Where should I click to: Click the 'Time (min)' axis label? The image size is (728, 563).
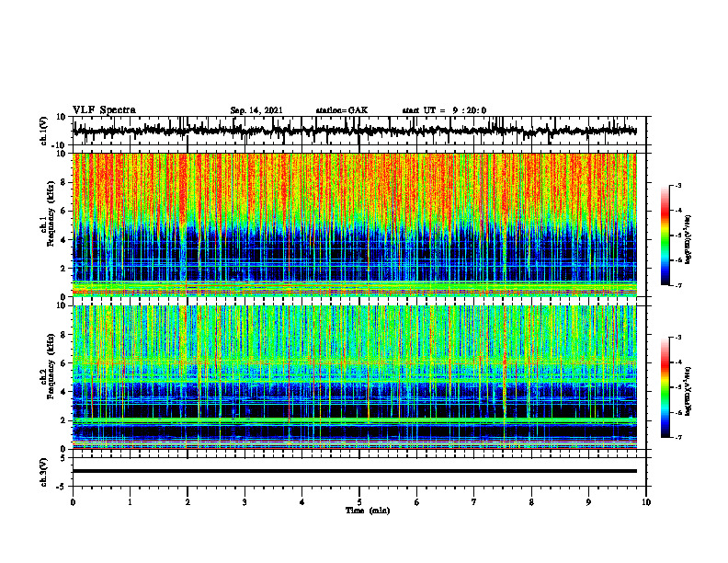pos(368,511)
